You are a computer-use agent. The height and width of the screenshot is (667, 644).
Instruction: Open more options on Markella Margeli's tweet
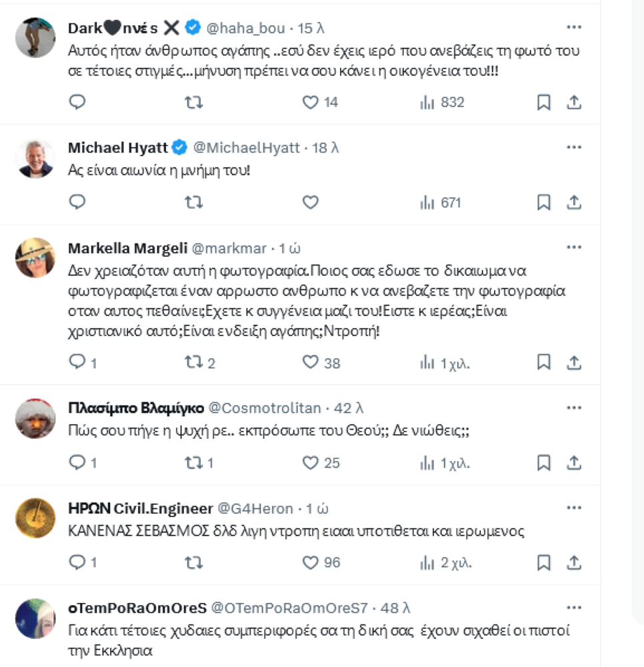(x=573, y=247)
